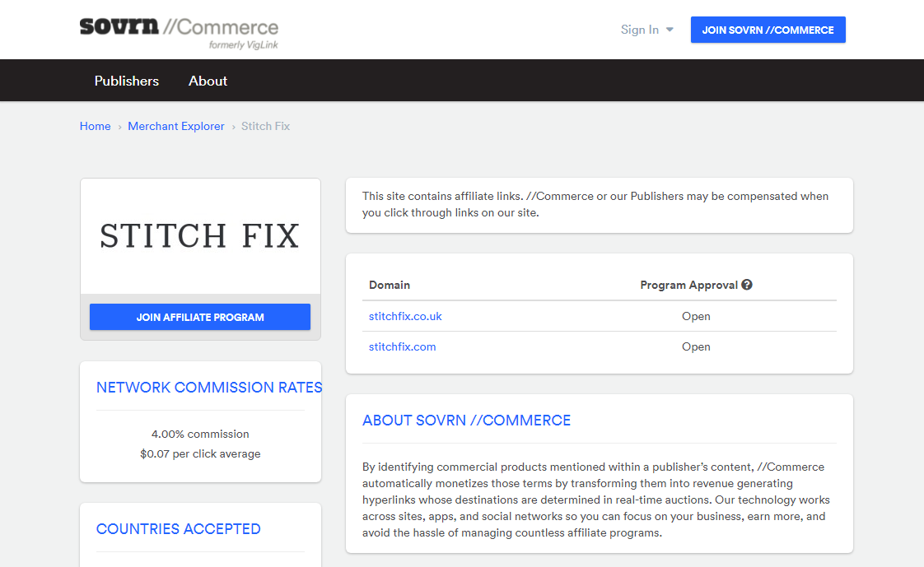Click the Stitch Fix breadcrumb text

point(266,126)
